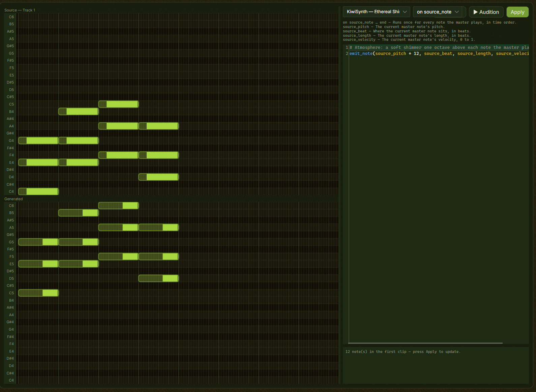The image size is (536, 392).
Task: Select the first G5 note in Generated clip
Action: coord(38,242)
